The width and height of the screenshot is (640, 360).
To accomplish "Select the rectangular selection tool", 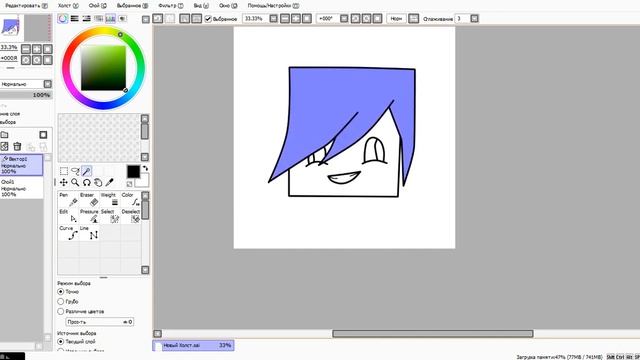I will [x=64, y=171].
